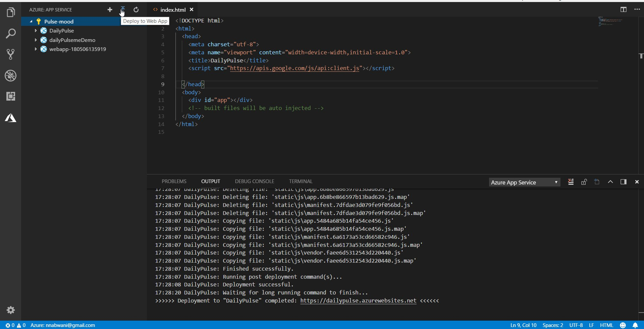Switch to the PROBLEMS tab
Viewport: 644px width, 329px height.
pyautogui.click(x=174, y=181)
